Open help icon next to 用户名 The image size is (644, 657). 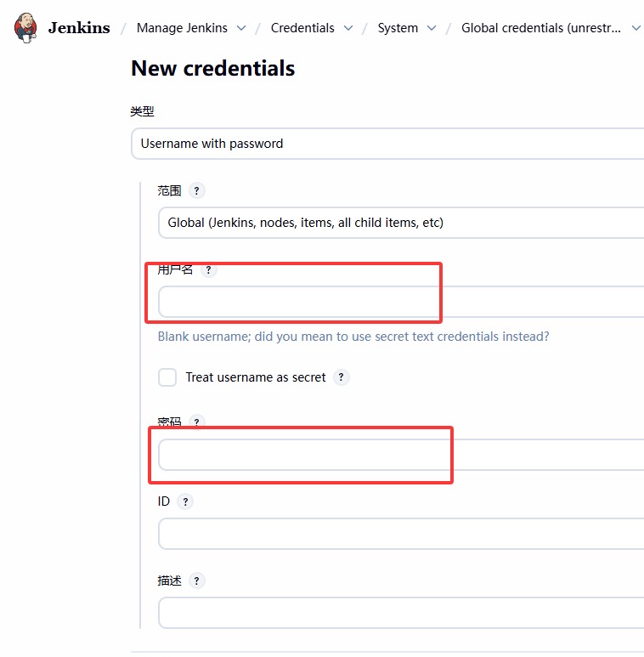pyautogui.click(x=208, y=269)
